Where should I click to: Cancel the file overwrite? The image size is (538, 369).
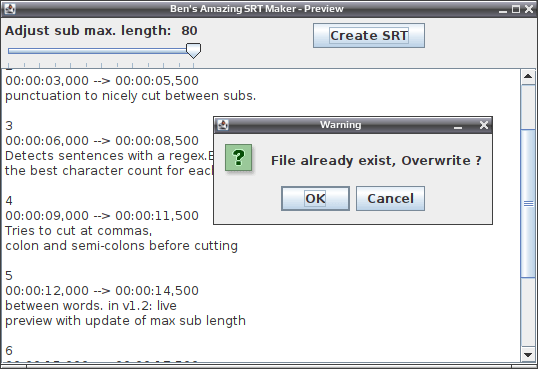pyautogui.click(x=390, y=198)
